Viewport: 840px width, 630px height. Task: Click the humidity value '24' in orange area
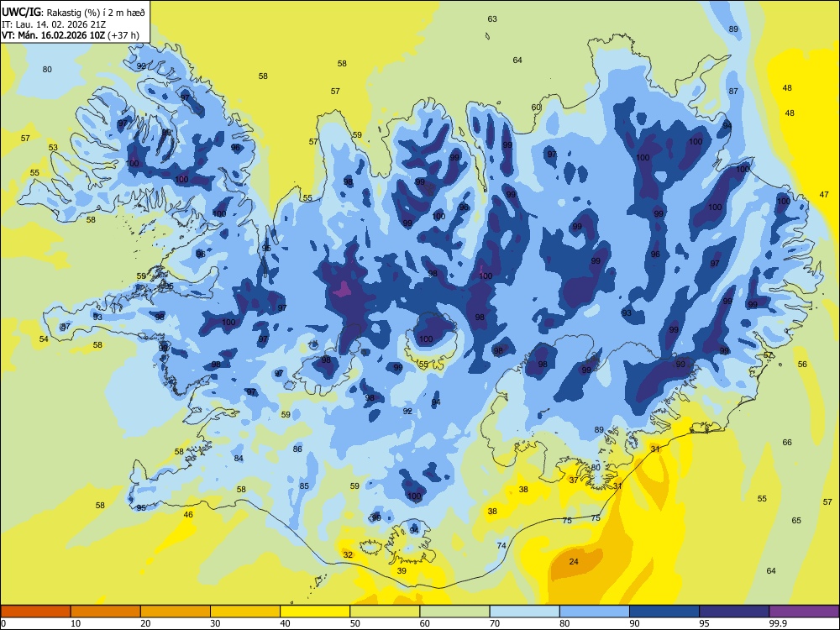tap(574, 561)
